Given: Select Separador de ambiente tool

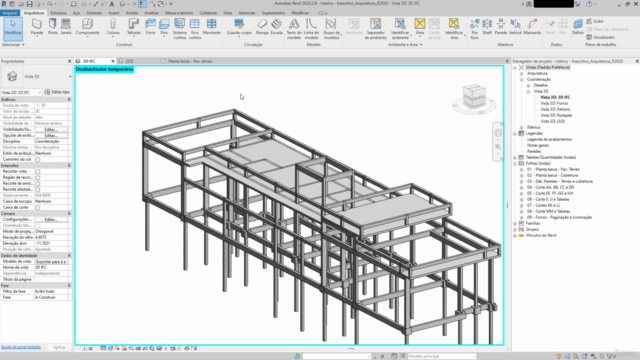Looking at the screenshot, I should (376, 29).
